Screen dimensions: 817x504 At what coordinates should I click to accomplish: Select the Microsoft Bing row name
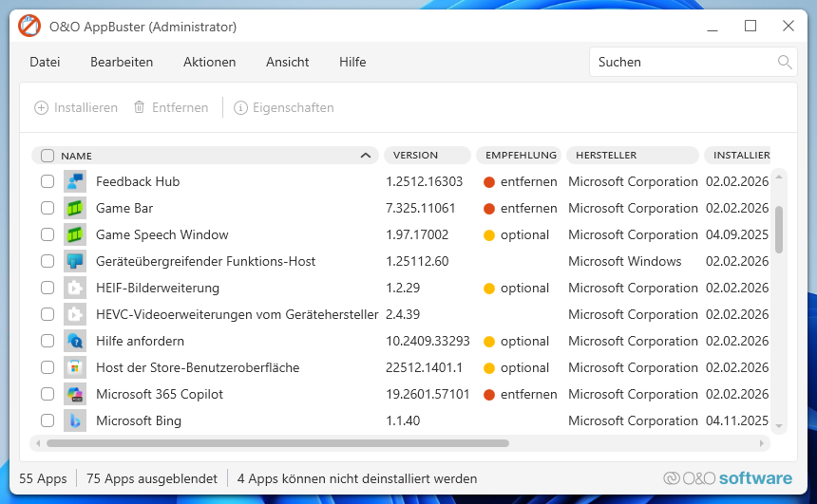pos(139,420)
